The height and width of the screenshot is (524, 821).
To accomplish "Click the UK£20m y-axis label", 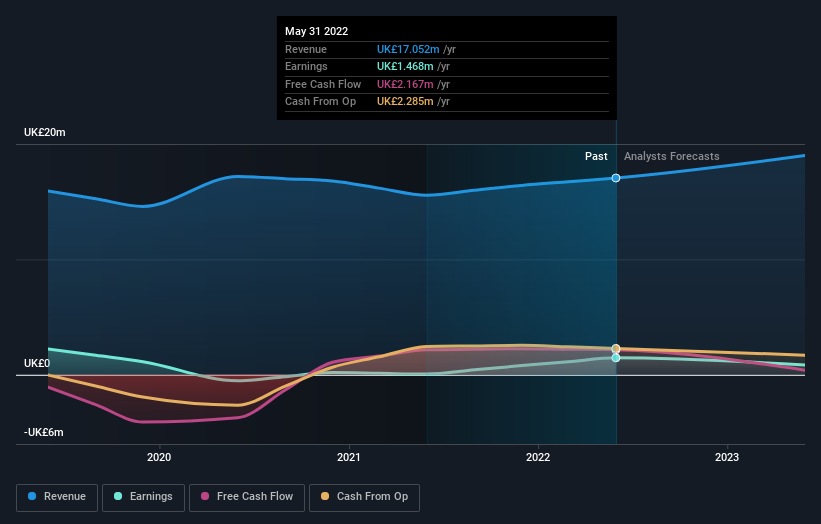I will pos(45,132).
